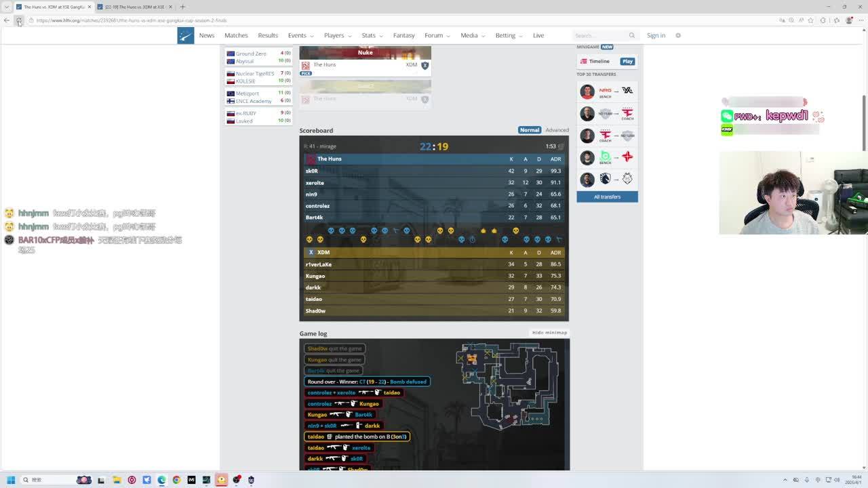This screenshot has width=868, height=488.
Task: Click the Nuke map banner
Action: pyautogui.click(x=365, y=52)
